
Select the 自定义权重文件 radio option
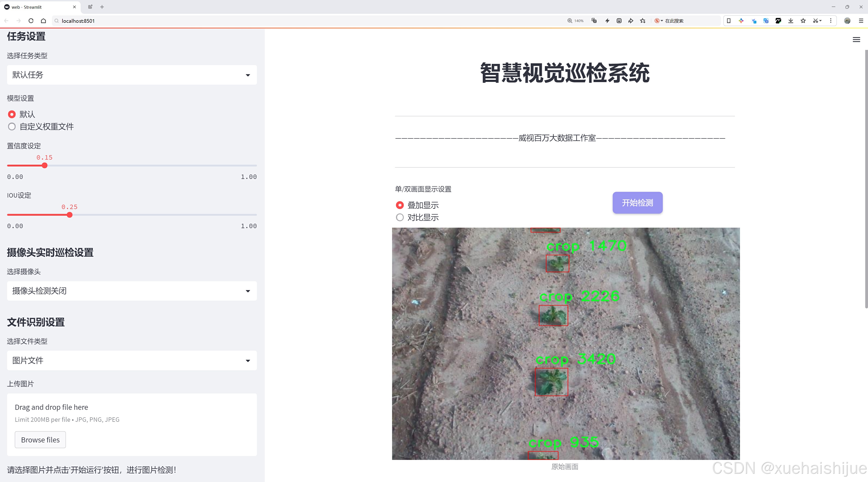point(12,127)
